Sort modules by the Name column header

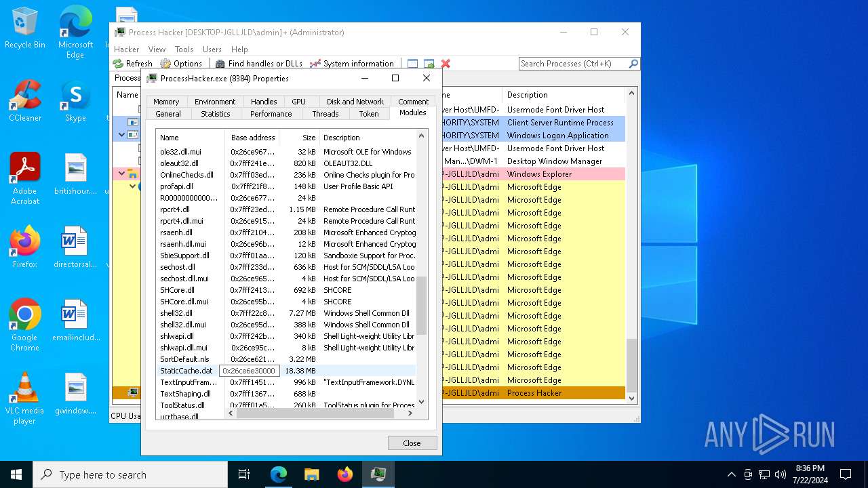click(x=191, y=138)
